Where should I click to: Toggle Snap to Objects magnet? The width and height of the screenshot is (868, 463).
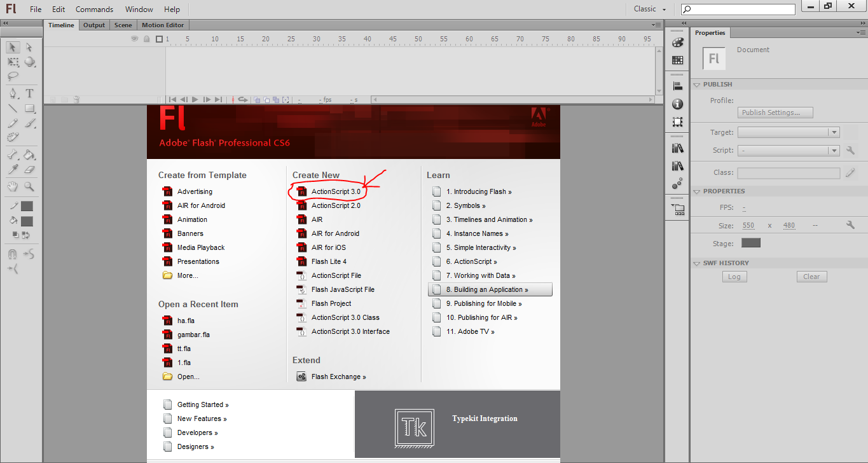click(13, 254)
